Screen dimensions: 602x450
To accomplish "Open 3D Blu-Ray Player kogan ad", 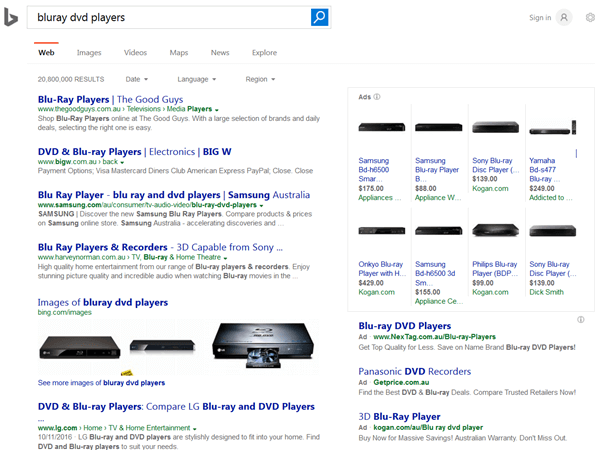I will pos(399,417).
